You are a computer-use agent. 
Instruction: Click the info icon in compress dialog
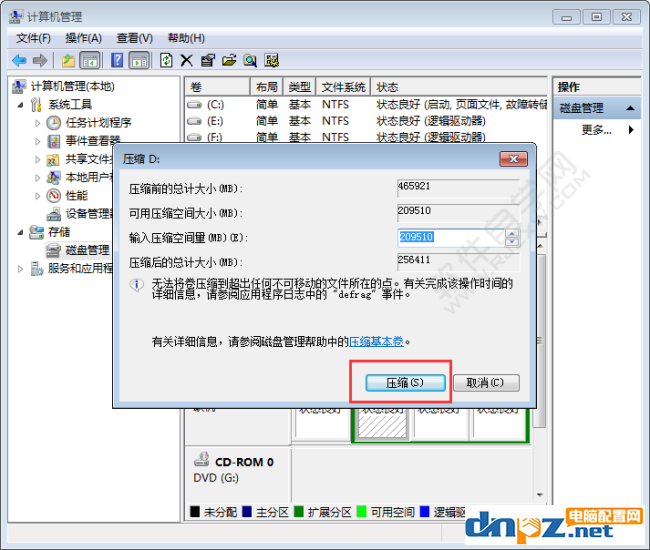pos(136,285)
